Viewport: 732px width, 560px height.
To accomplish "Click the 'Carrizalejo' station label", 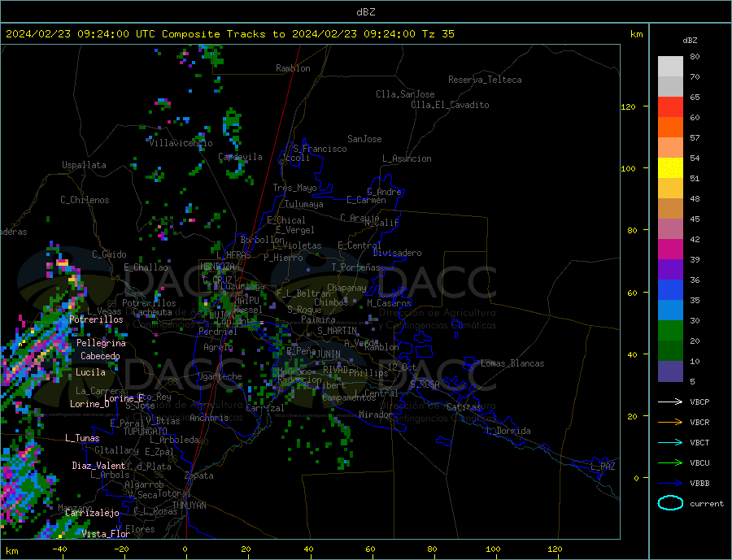I will (92, 513).
